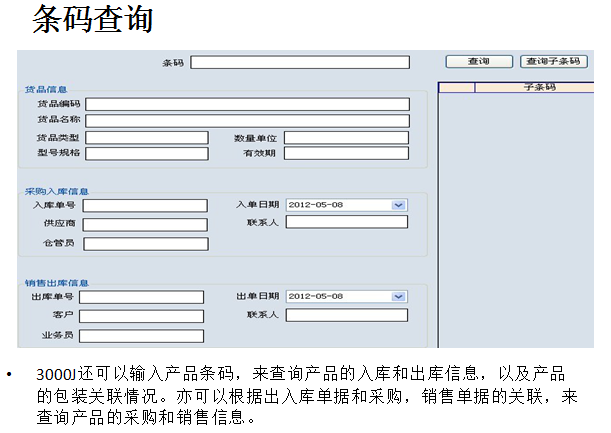Image resolution: width=611 pixels, height=433 pixels.
Task: Click into the 货品类型 field
Action: 147,138
